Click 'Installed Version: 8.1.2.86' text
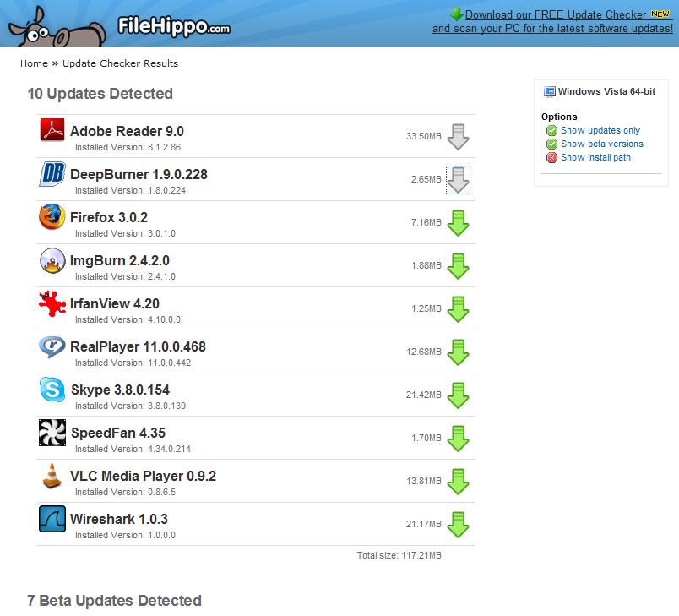Viewport: 679px width, 616px height. 128,147
